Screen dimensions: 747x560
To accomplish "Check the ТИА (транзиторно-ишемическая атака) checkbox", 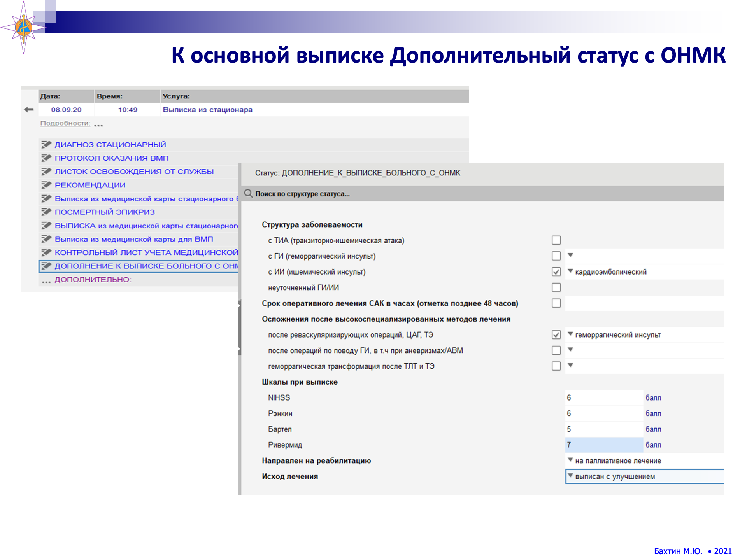I will coord(556,240).
